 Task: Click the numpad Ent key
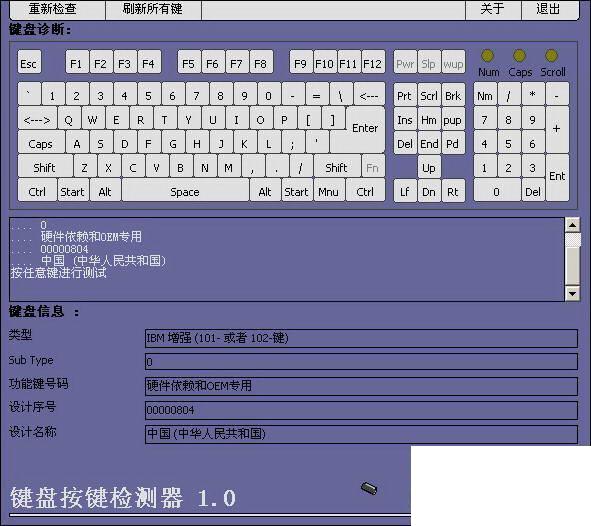557,177
